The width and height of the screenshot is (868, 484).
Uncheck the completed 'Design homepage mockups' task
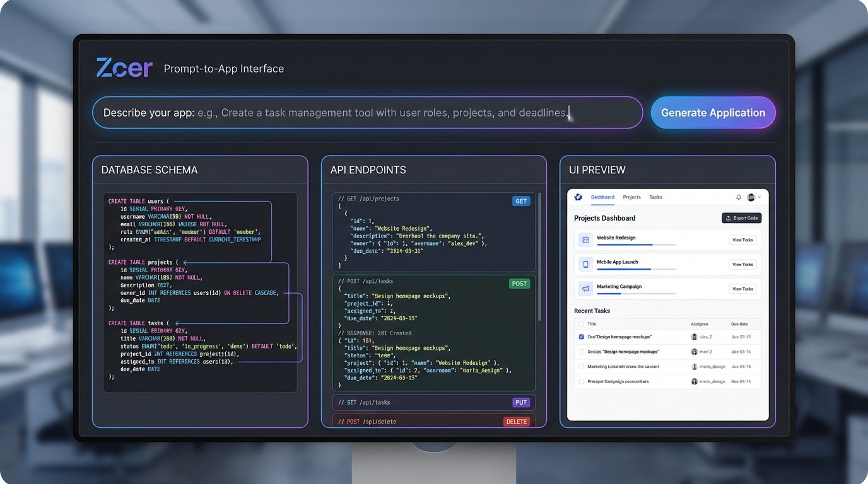coord(582,337)
